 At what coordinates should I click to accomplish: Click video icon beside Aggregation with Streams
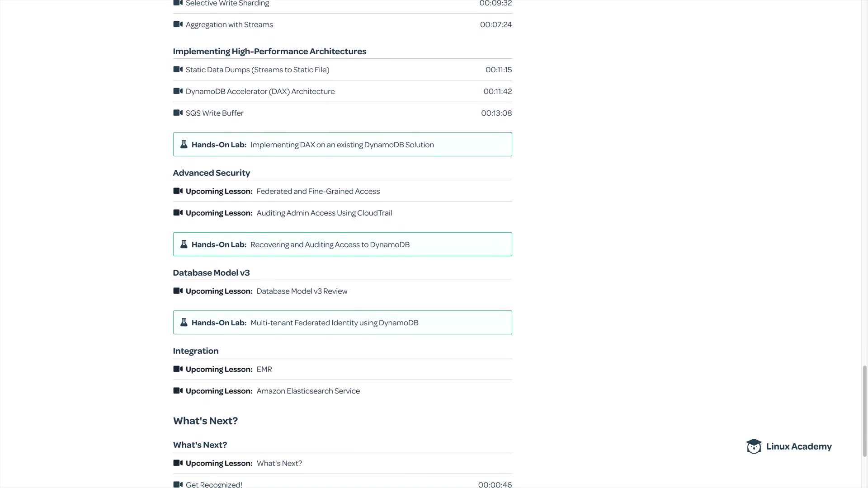[178, 24]
